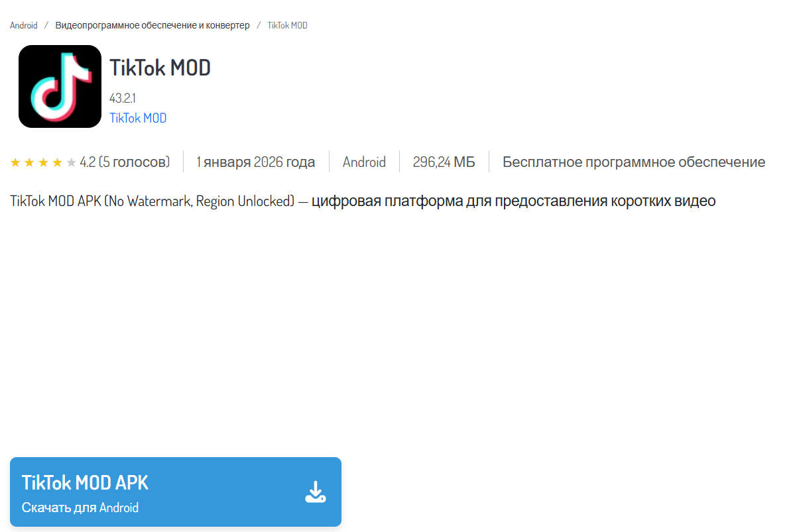This screenshot has height=532, width=793.
Task: Select the first yellow rating star
Action: tap(15, 162)
